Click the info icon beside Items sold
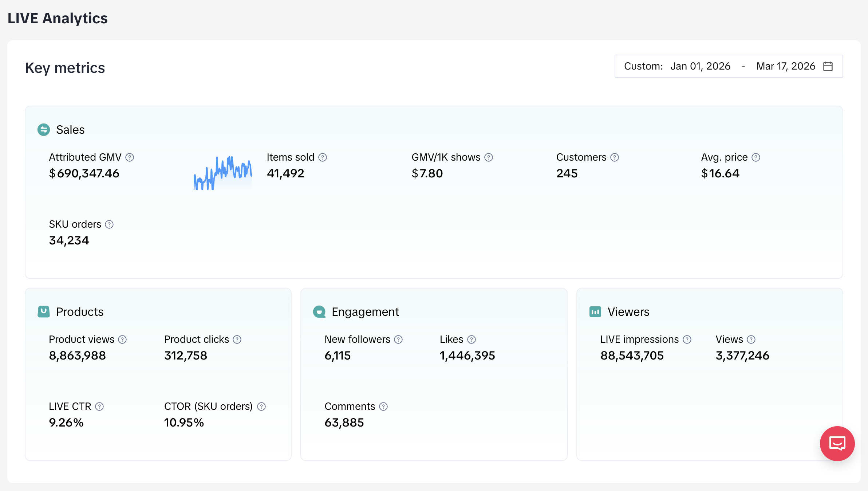This screenshot has height=491, width=868. point(323,157)
